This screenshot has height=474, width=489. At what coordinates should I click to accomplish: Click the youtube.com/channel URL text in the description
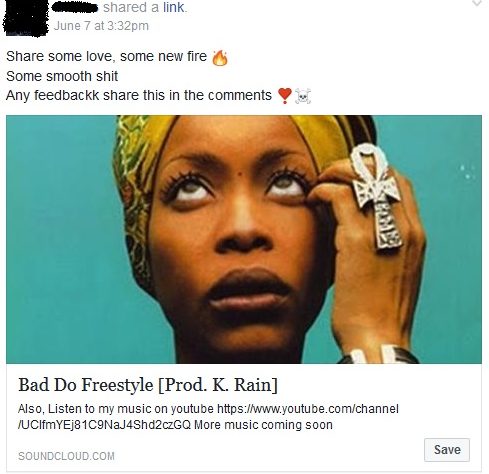pos(308,409)
